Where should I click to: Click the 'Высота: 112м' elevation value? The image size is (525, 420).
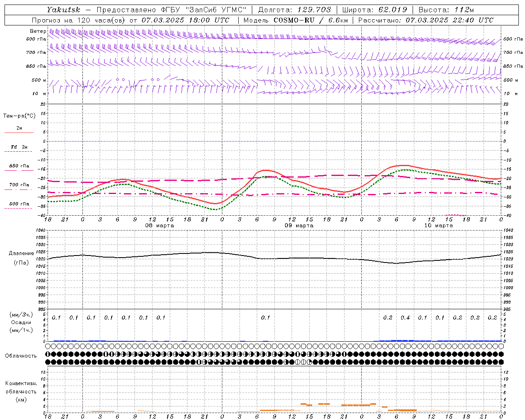(x=446, y=10)
